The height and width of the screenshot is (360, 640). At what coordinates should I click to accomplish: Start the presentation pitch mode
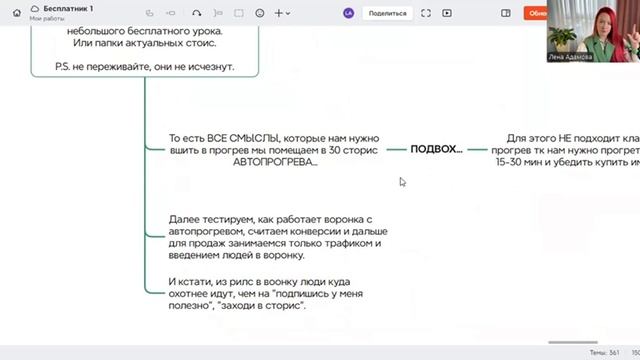click(x=447, y=13)
